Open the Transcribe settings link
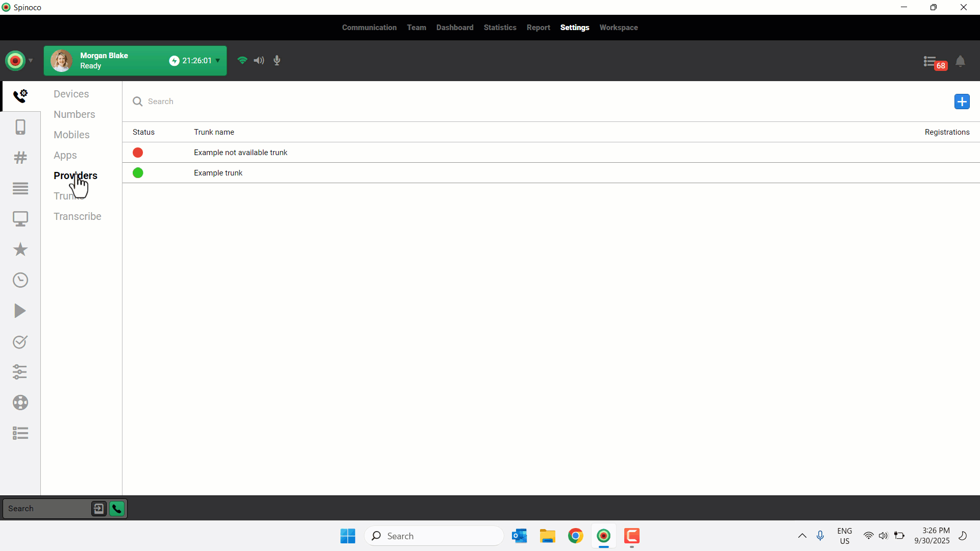The image size is (980, 551). (77, 216)
